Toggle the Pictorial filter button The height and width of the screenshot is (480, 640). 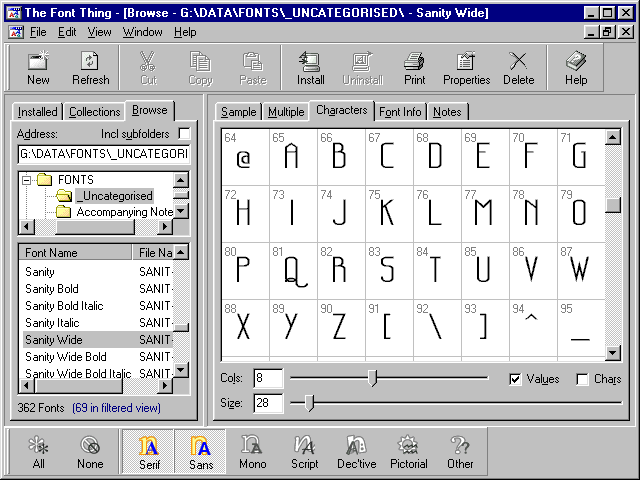[x=409, y=451]
